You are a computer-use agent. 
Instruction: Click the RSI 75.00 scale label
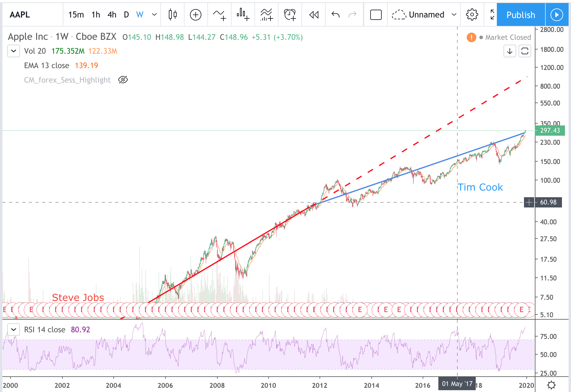click(x=548, y=337)
